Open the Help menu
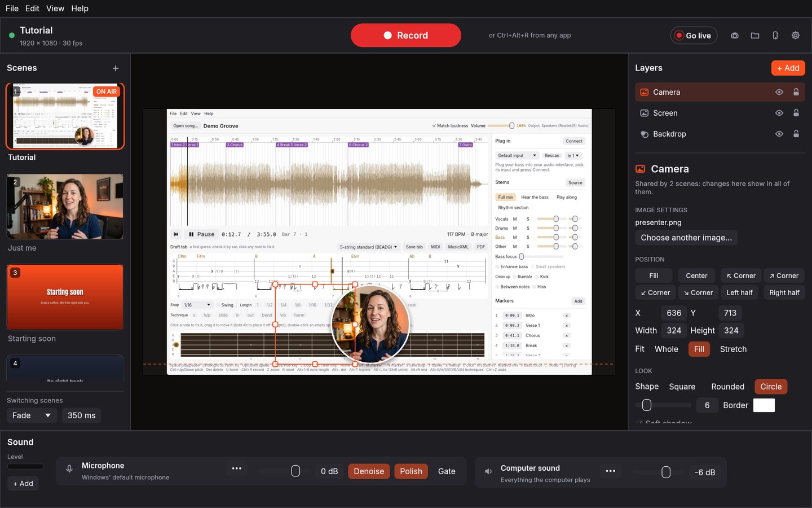Screen dimensions: 812x508 click(x=80, y=8)
